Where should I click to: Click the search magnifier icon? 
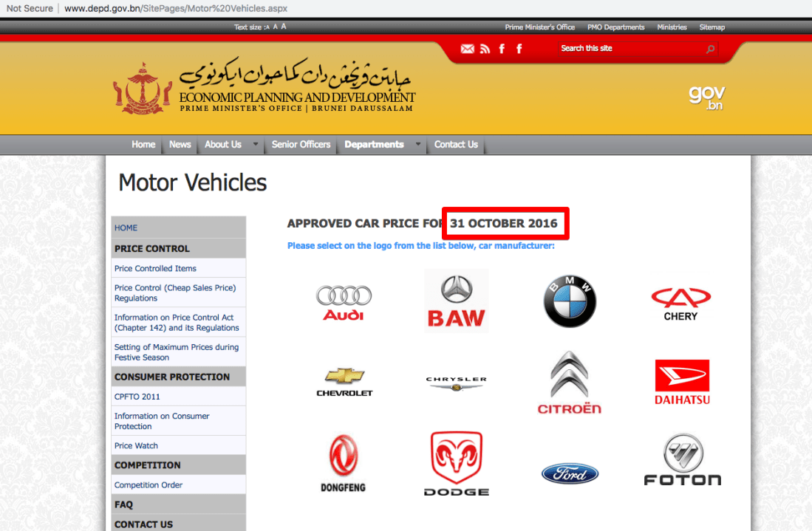pos(709,49)
